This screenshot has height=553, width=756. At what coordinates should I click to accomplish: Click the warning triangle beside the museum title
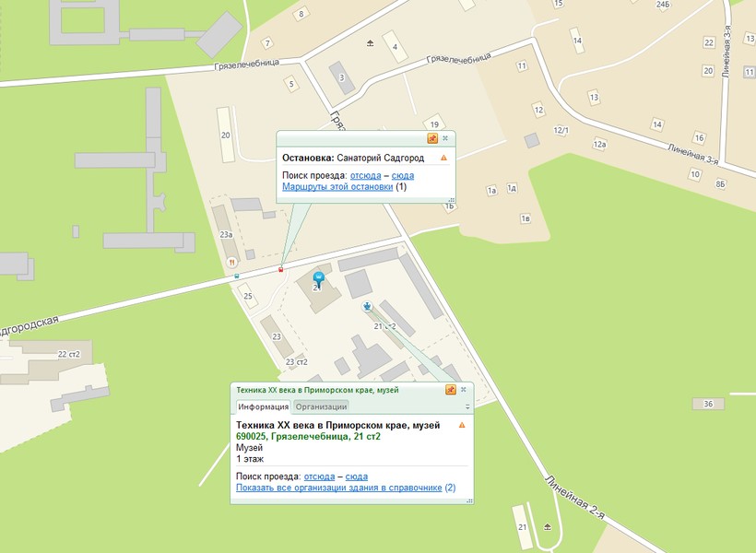pyautogui.click(x=462, y=425)
